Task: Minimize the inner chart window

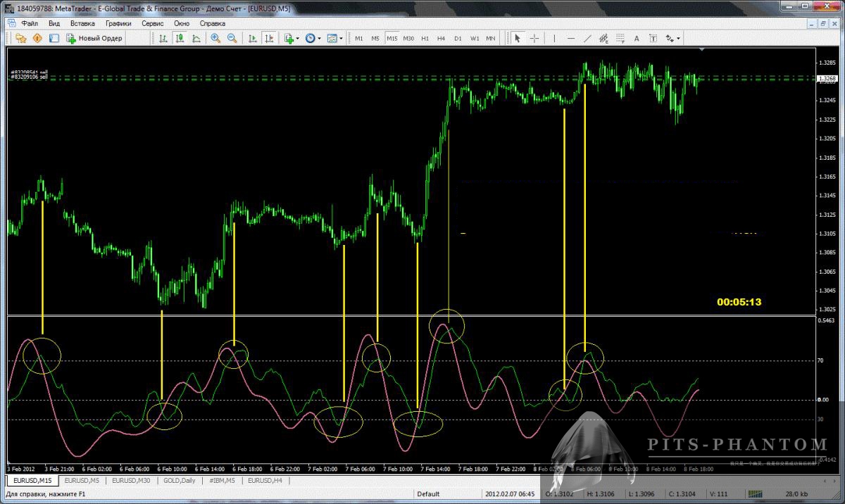Action: tap(811, 23)
